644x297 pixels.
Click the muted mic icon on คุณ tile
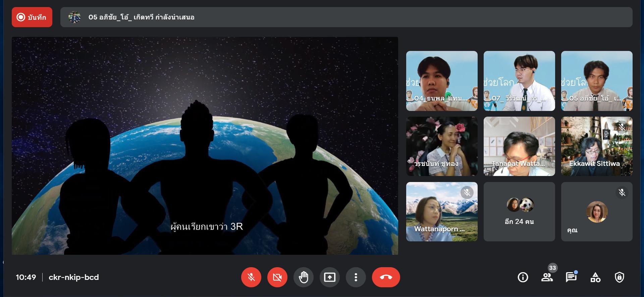click(x=622, y=192)
